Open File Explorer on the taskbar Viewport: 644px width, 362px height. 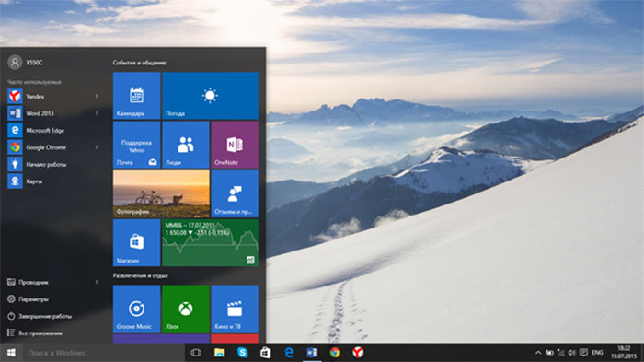pyautogui.click(x=219, y=353)
